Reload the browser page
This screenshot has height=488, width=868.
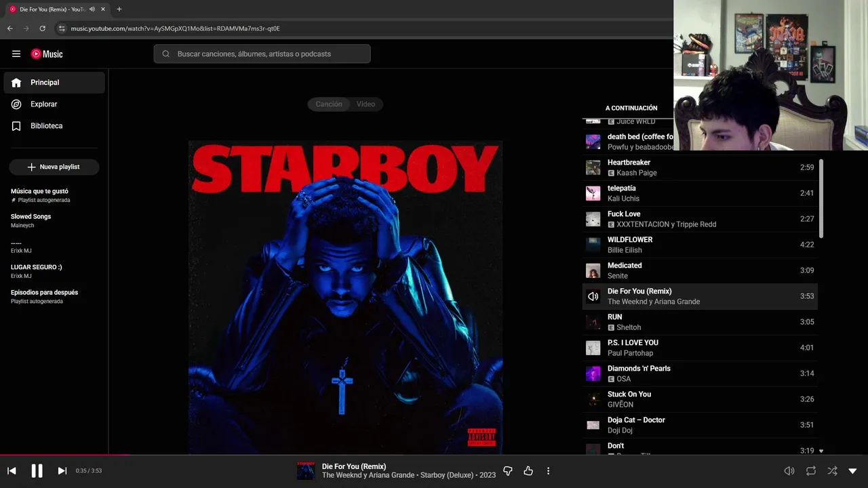pos(43,28)
